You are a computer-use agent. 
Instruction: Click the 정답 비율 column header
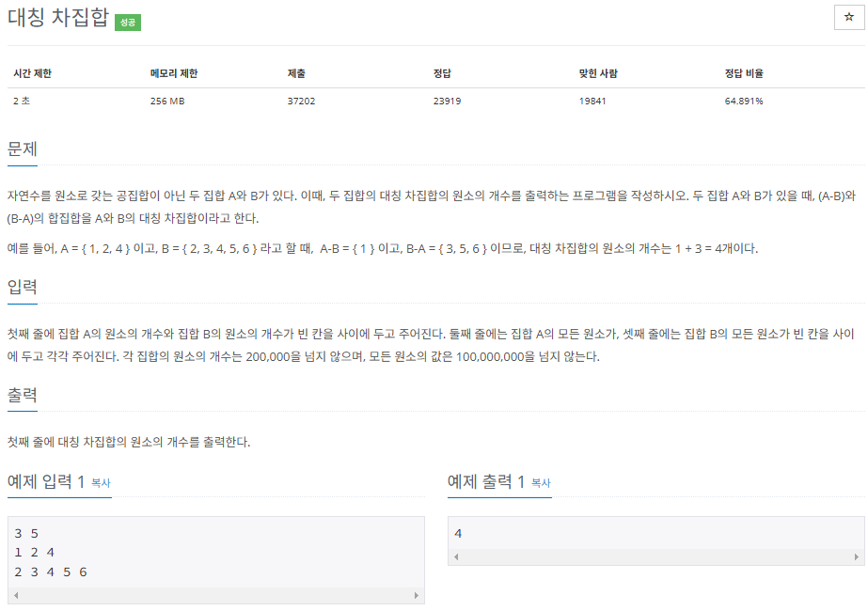point(744,73)
